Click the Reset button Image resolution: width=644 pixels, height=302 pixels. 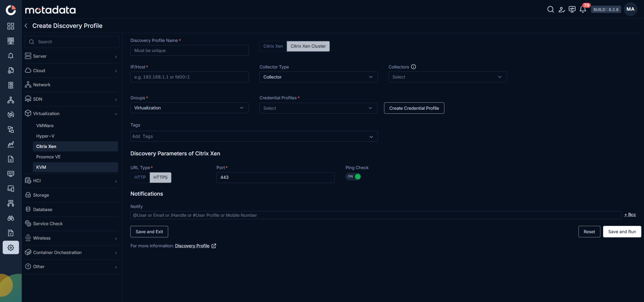(x=589, y=232)
